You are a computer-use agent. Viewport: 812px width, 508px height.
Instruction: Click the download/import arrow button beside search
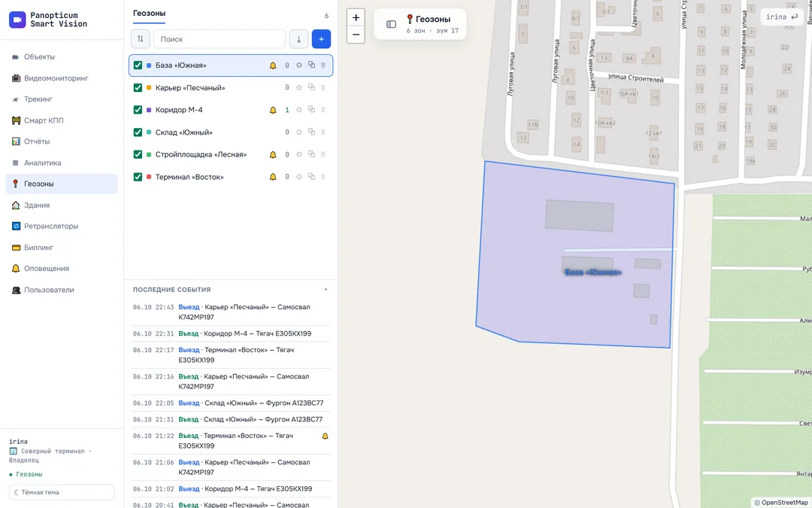point(298,39)
